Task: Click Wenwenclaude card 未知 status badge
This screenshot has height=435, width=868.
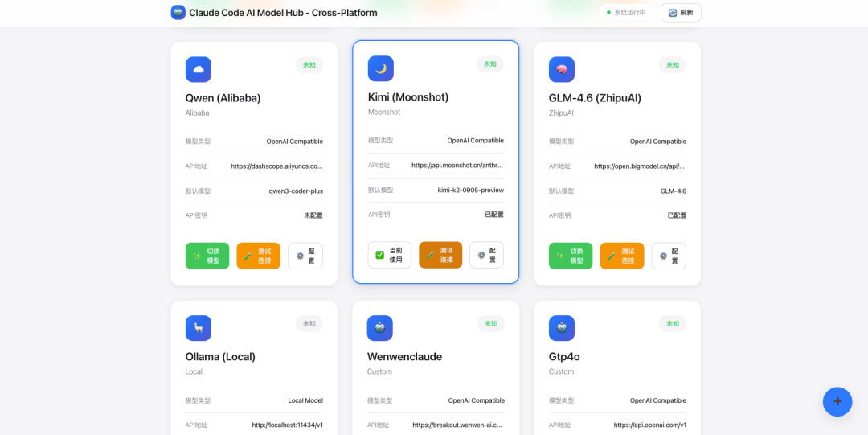Action: click(490, 323)
